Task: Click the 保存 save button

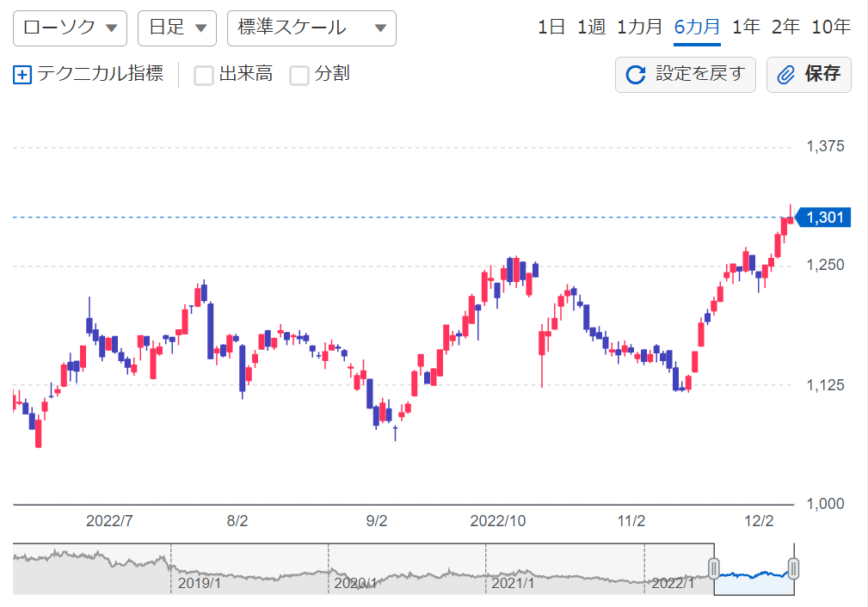Action: (x=809, y=75)
